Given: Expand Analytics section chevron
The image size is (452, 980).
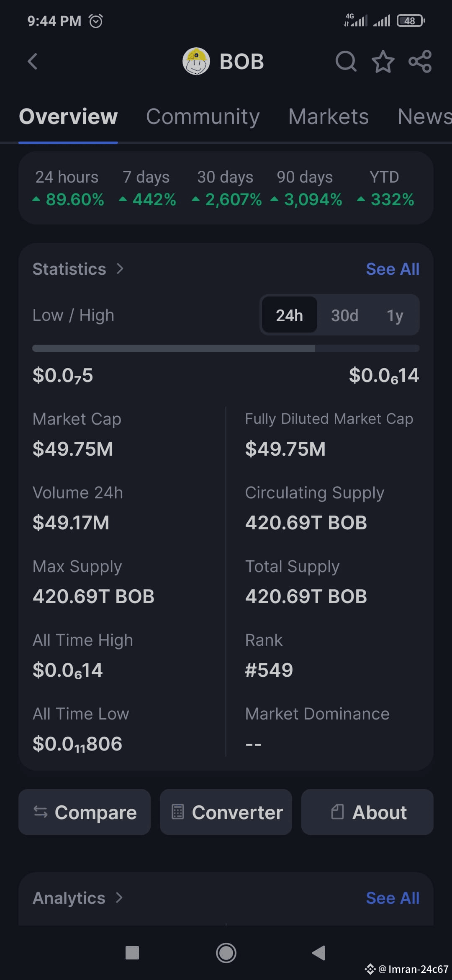Looking at the screenshot, I should click(119, 897).
